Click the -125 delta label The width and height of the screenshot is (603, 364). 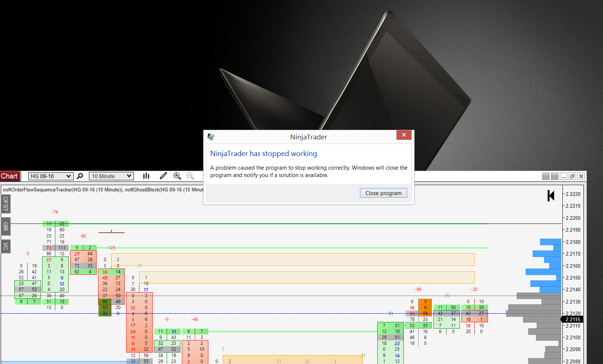tap(111, 248)
